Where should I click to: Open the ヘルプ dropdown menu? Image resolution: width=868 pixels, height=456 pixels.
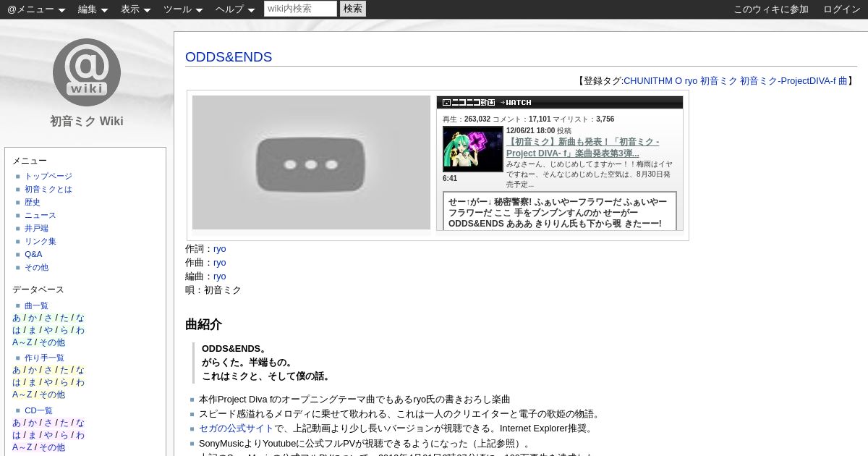coord(235,9)
